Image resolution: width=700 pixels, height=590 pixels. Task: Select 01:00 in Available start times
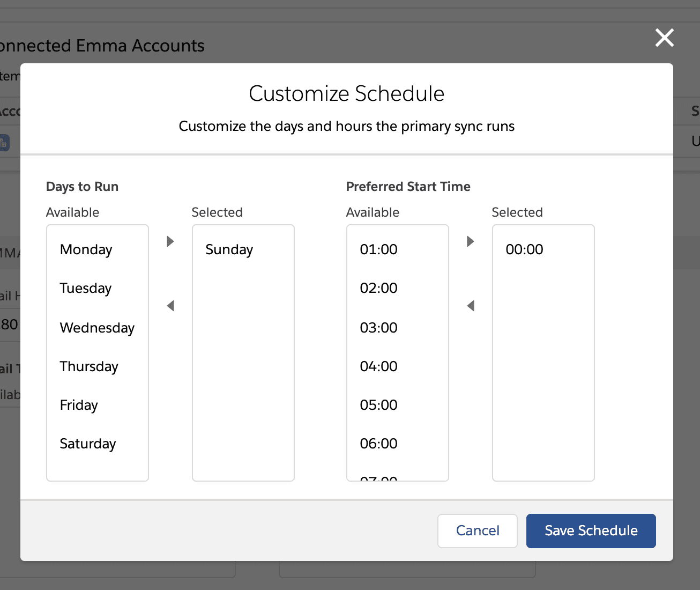398,249
